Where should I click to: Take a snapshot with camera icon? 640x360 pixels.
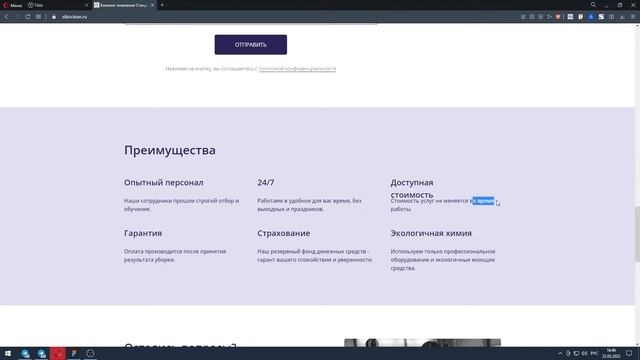click(x=532, y=17)
